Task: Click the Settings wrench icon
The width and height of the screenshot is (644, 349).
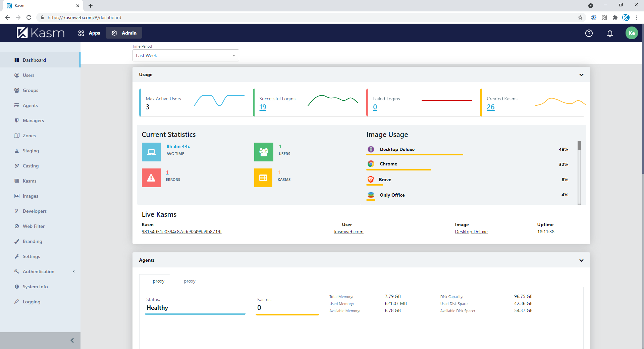Action: (17, 256)
